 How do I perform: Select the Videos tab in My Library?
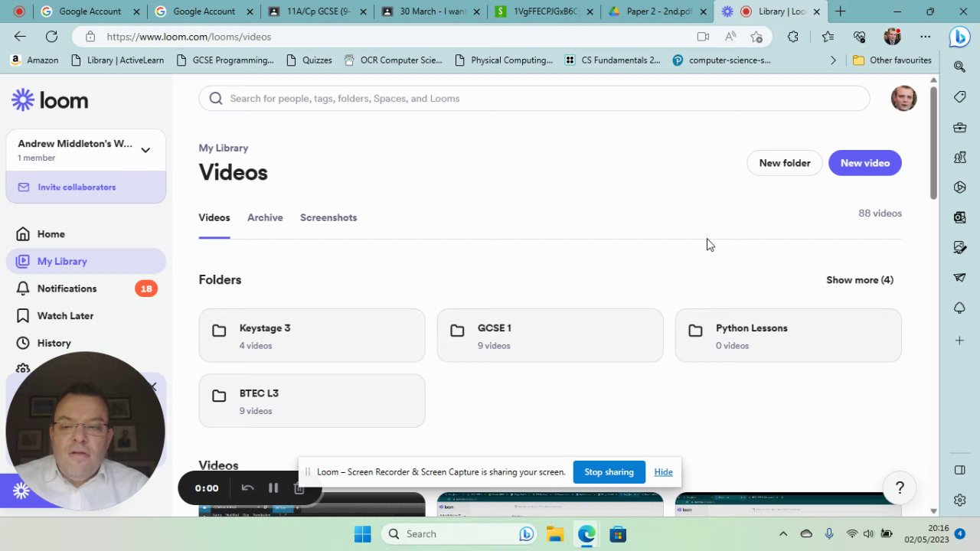pos(214,217)
